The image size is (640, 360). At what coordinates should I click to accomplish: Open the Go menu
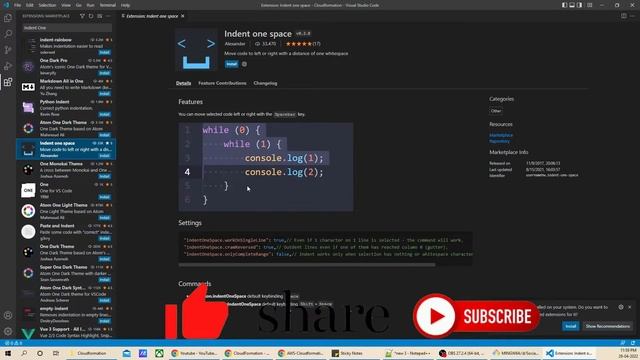tap(79, 5)
